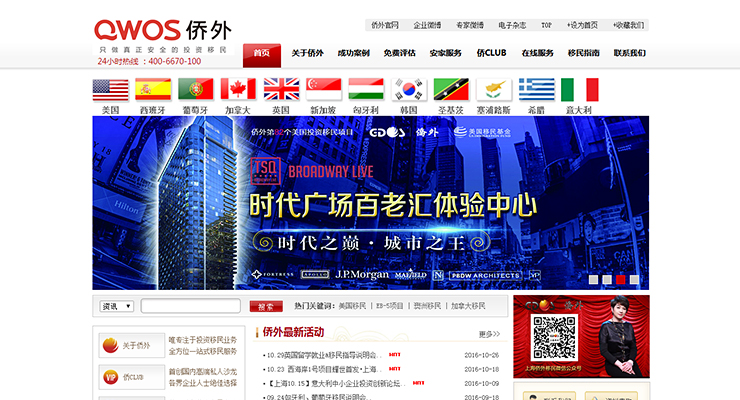Click the EB-5项目 hot keyword
This screenshot has height=400, width=740.
point(389,306)
